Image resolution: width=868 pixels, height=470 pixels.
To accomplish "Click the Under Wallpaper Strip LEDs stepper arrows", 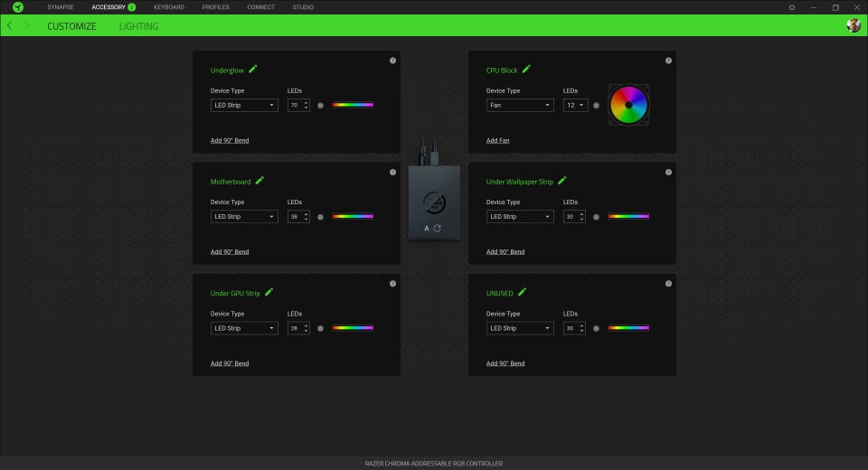I will tap(581, 216).
